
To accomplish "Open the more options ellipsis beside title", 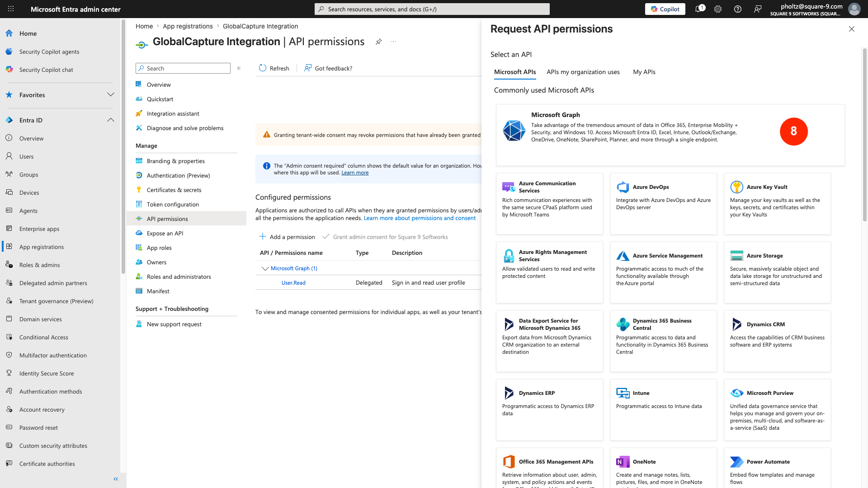I will [x=393, y=42].
